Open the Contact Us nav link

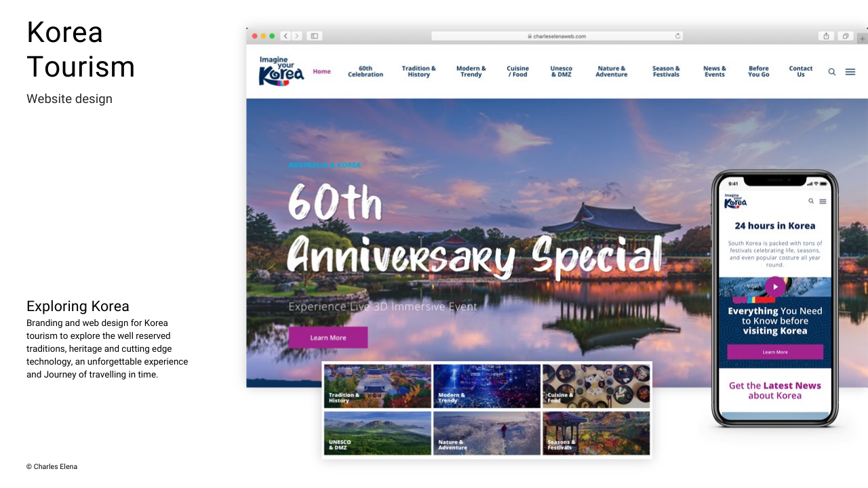coord(800,72)
